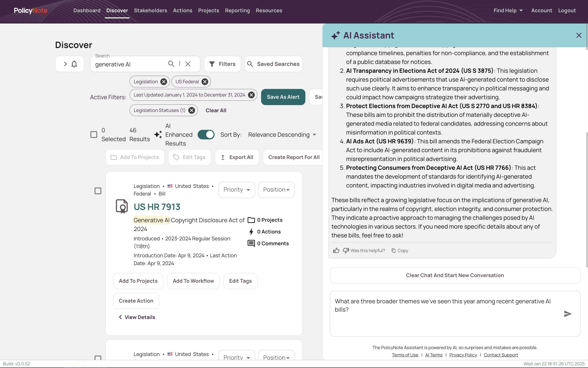Toggle AI Enhanced Results switch
Screen dimensions: 588x368
[206, 135]
